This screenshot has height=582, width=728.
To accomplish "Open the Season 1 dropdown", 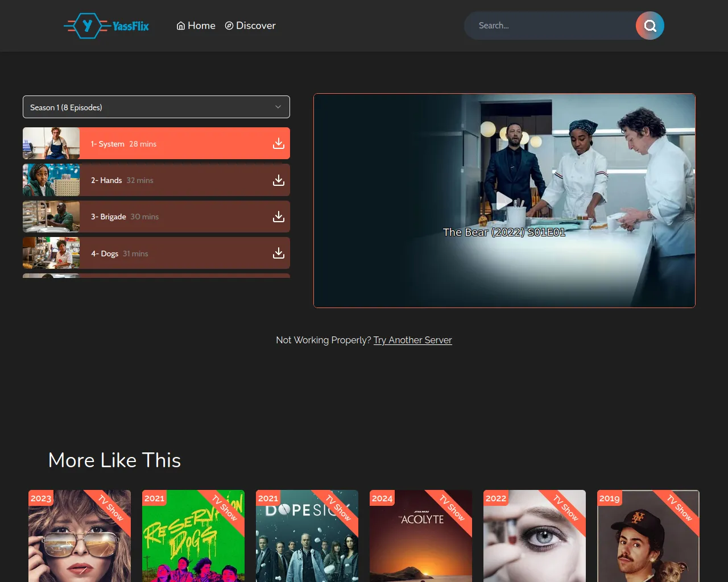I will coord(156,107).
